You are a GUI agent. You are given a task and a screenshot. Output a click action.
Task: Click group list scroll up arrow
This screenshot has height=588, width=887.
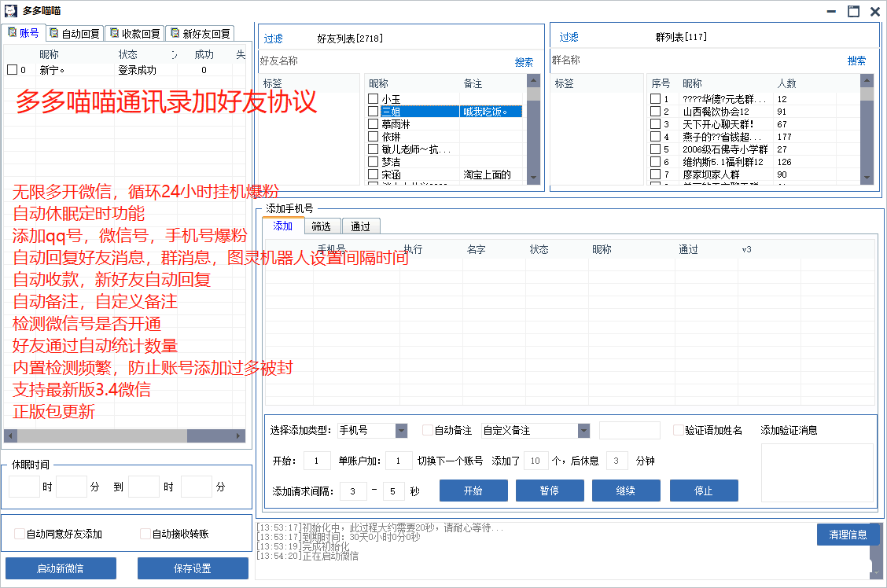pyautogui.click(x=867, y=81)
